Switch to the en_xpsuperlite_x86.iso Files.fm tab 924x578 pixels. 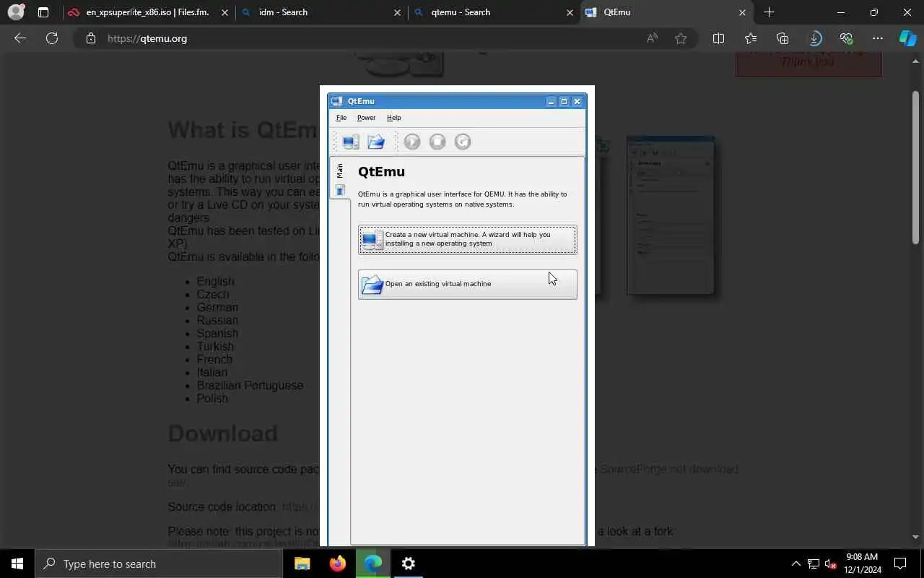point(147,12)
